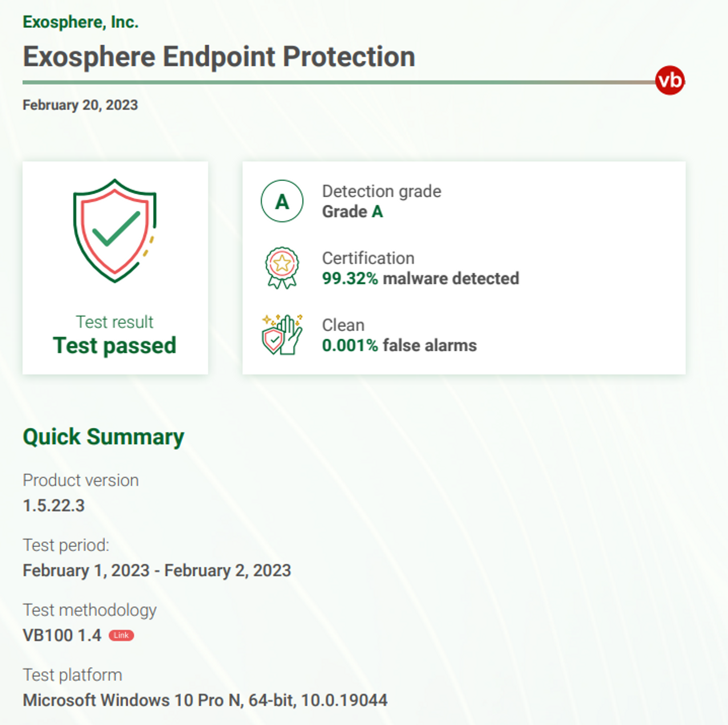This screenshot has width=728, height=725.
Task: Click the Test passed text
Action: 115,346
